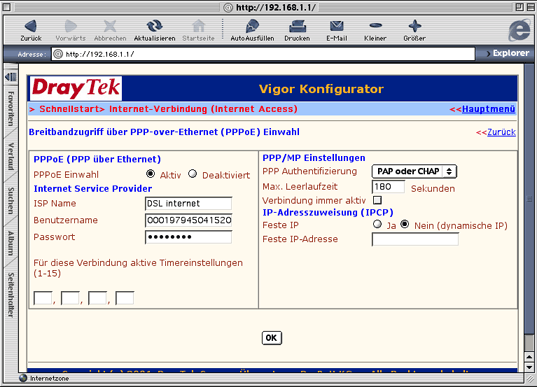Click the first timer setting box
The height and width of the screenshot is (387, 537).
(43, 298)
